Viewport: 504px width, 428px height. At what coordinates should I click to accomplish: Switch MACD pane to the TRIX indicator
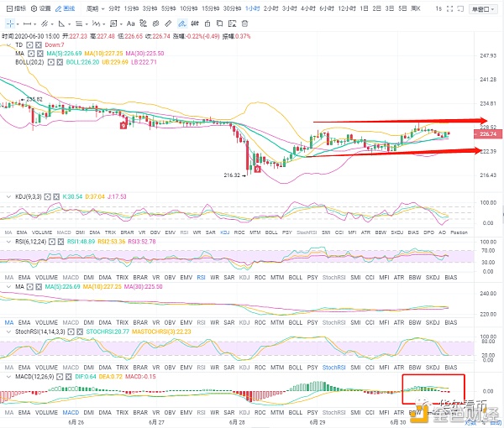122,412
